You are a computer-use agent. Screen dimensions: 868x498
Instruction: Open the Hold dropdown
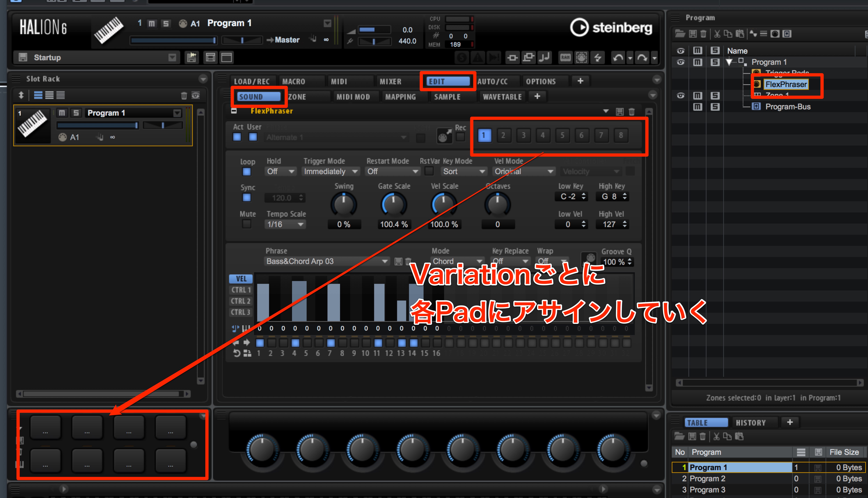pos(280,171)
